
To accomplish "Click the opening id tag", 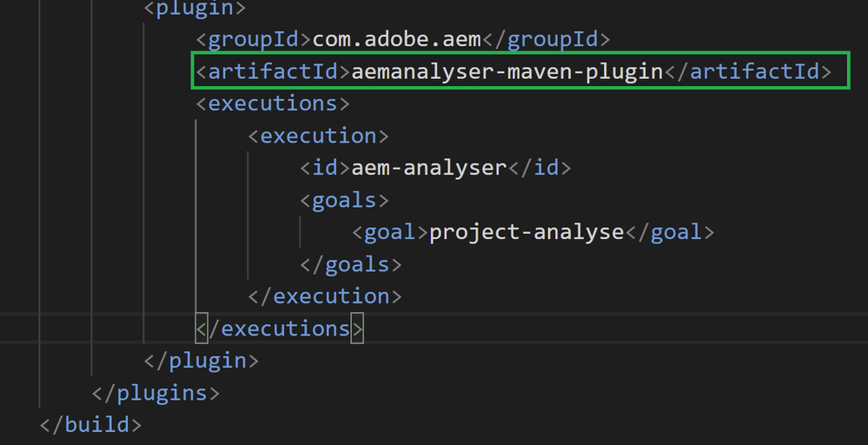I will click(x=325, y=168).
